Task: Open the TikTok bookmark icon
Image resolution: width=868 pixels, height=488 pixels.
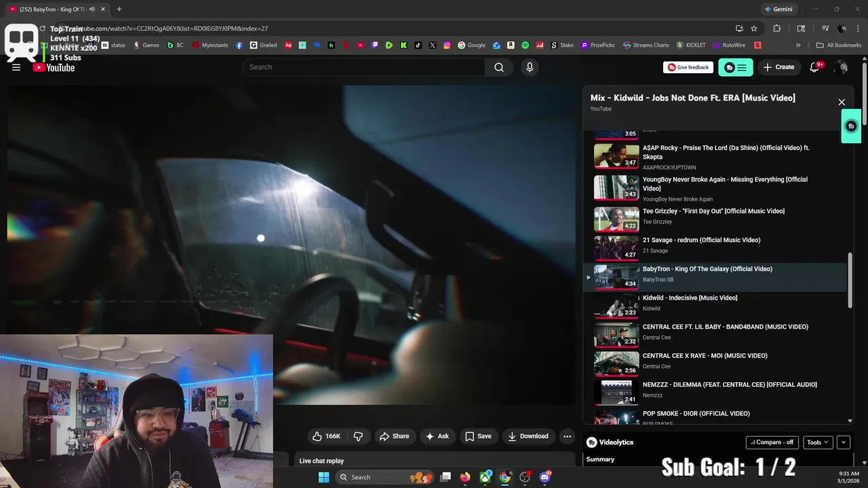Action: [x=418, y=45]
